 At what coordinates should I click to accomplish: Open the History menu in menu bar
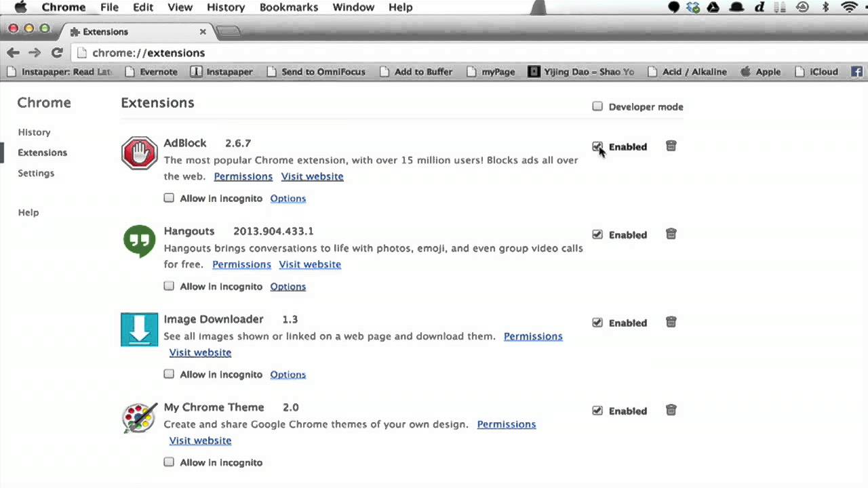pyautogui.click(x=226, y=7)
